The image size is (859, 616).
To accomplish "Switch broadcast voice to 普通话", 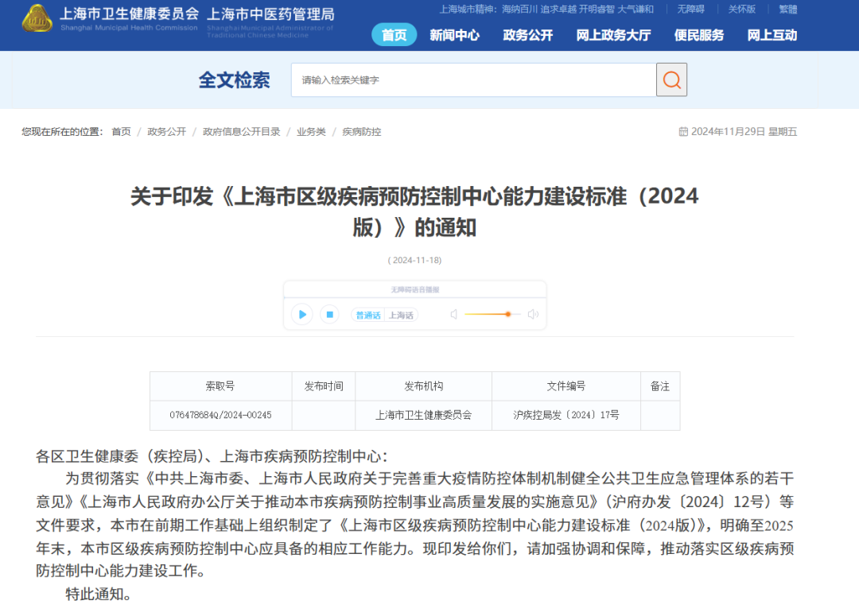I will (x=367, y=315).
